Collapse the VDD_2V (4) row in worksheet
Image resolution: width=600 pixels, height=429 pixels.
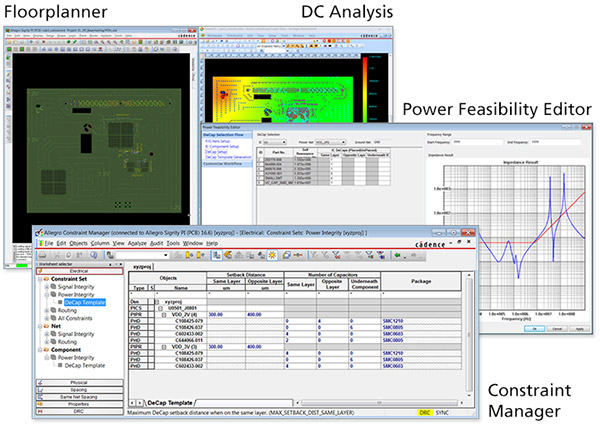163,315
